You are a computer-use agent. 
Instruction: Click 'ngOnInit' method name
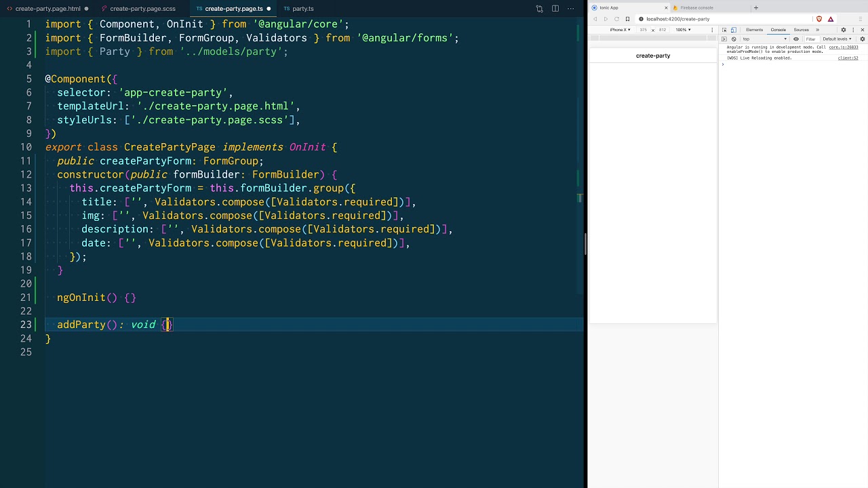pos(81,298)
